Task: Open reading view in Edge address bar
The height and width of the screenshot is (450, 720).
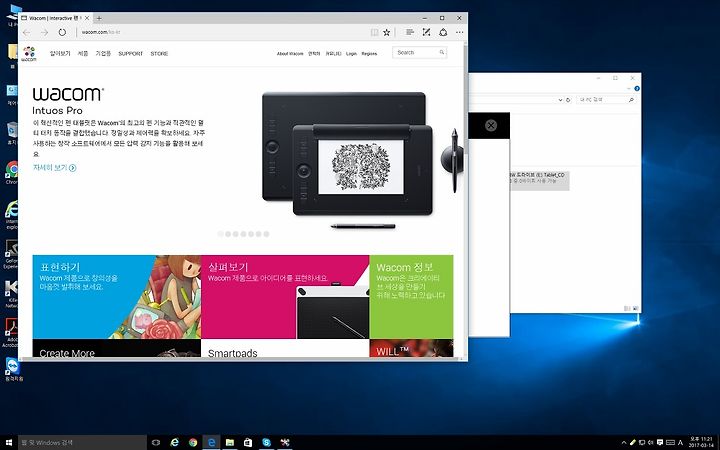Action: (374, 32)
